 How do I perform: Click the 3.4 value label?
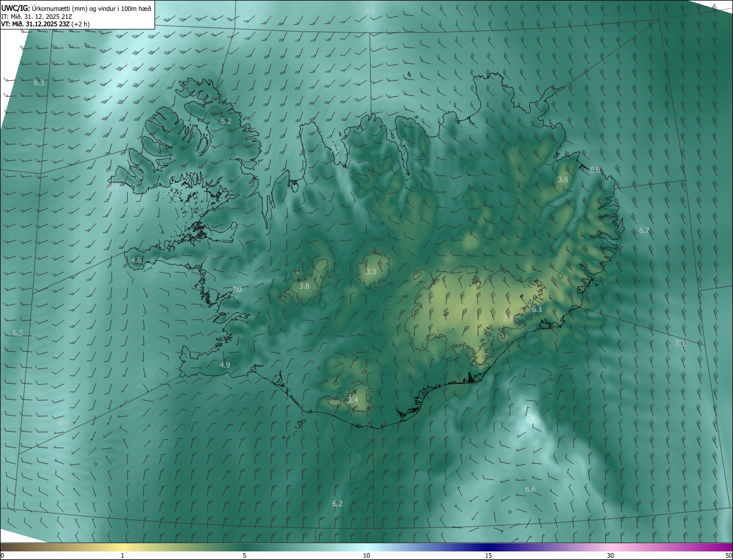(353, 400)
